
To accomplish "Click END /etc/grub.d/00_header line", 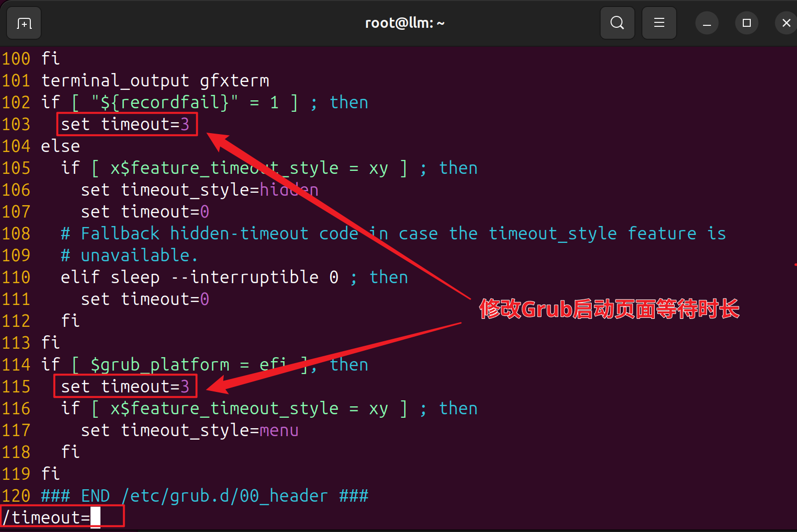I will click(205, 496).
